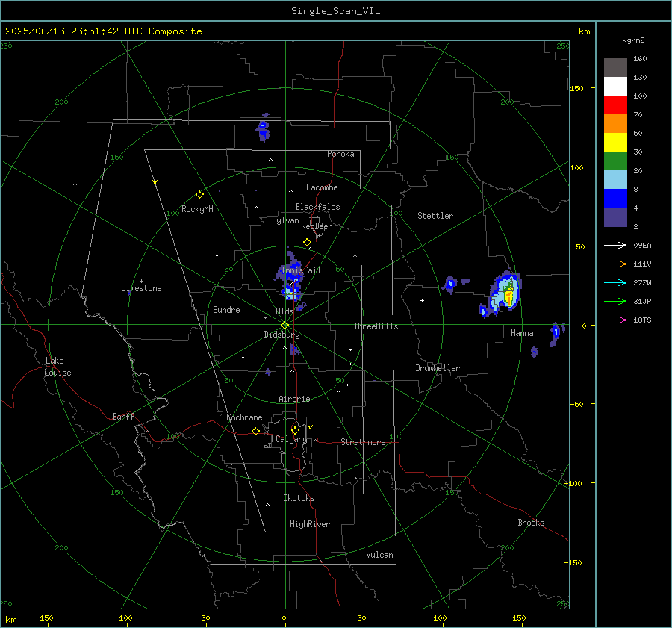Click the Banff label

123,417
